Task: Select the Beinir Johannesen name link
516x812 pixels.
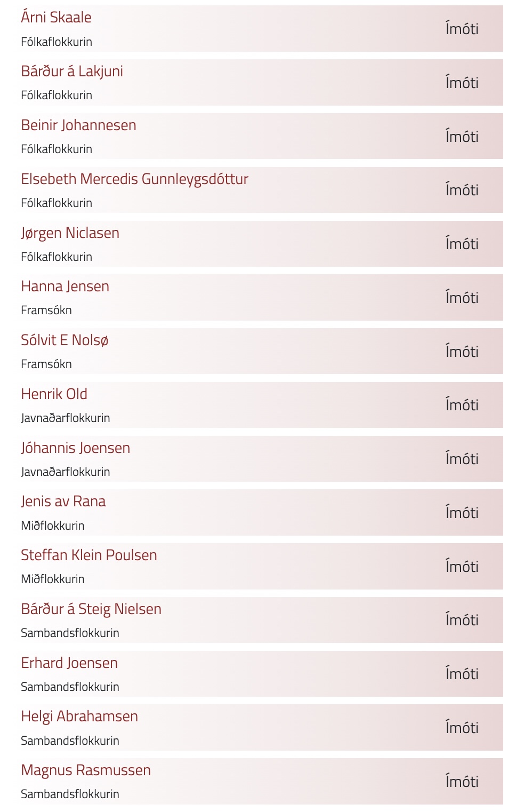Action: click(x=78, y=125)
